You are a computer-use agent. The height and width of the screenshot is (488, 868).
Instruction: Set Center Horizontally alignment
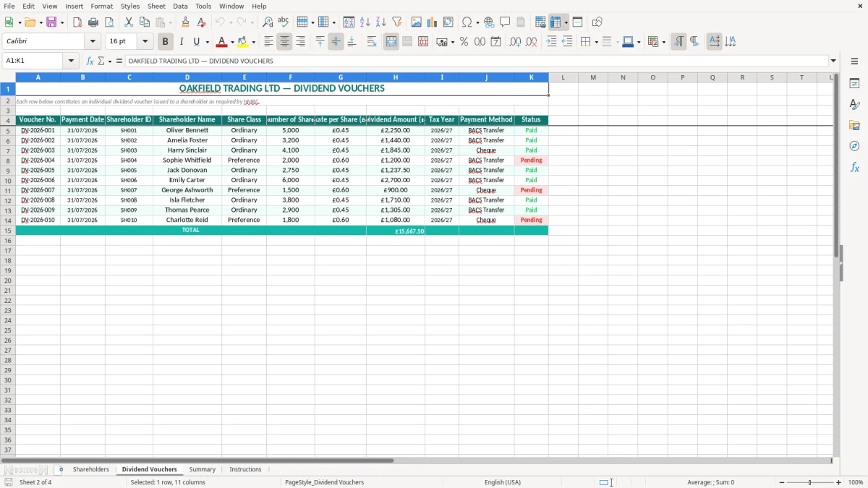point(285,42)
